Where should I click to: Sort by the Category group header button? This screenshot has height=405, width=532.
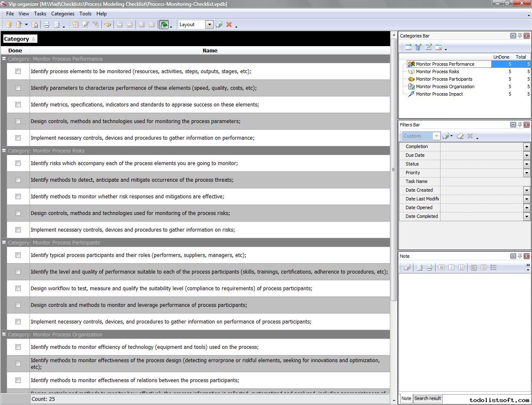[20, 39]
